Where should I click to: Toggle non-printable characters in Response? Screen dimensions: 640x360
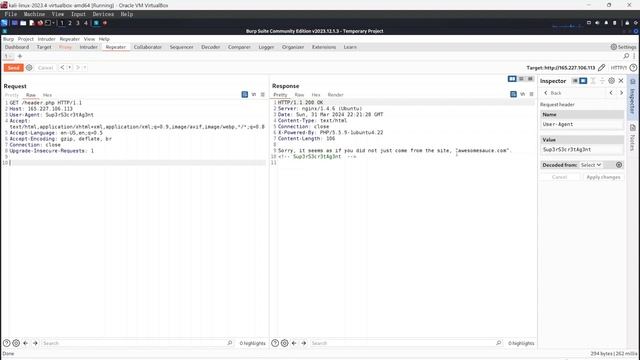522,94
